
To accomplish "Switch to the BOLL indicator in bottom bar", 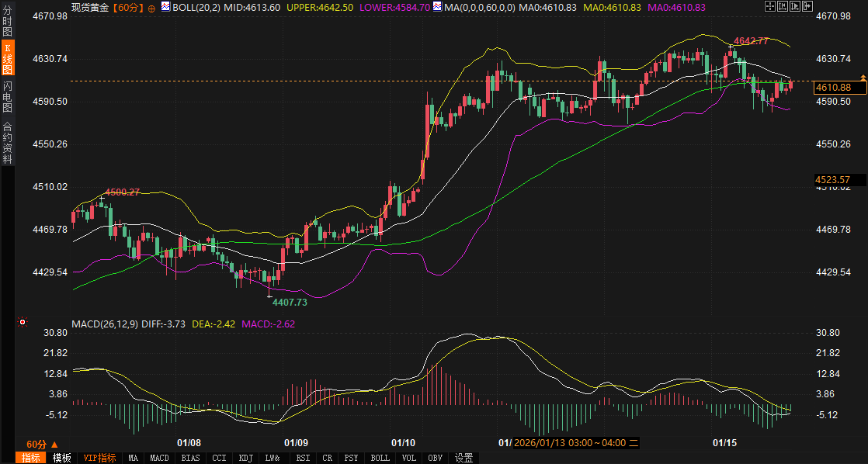I will (x=380, y=458).
